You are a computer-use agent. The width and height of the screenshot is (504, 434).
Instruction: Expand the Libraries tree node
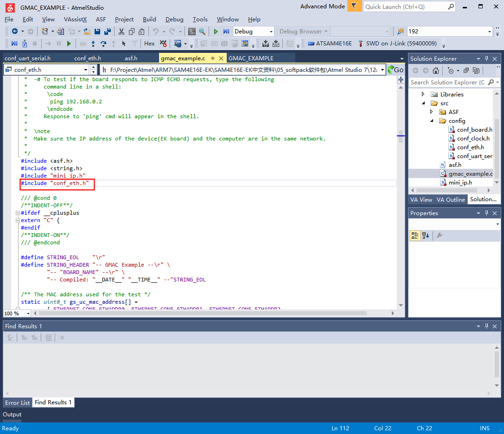click(423, 94)
